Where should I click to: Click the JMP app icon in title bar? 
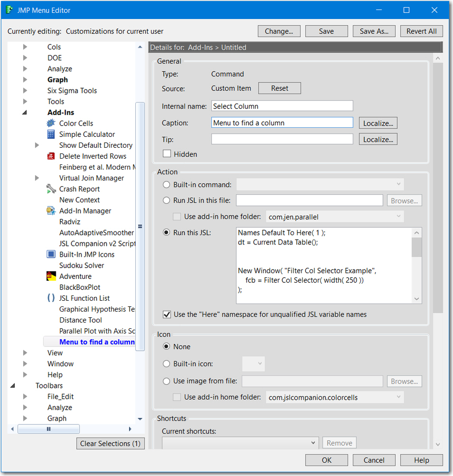click(10, 10)
